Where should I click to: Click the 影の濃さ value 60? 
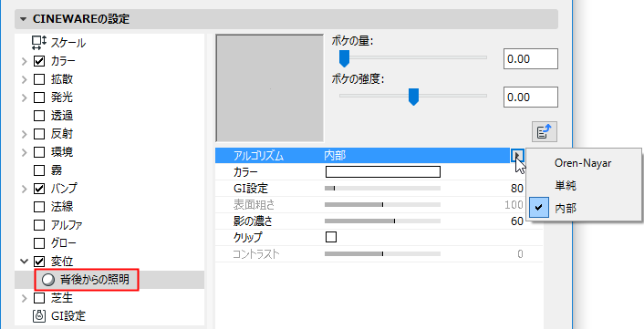tap(516, 221)
